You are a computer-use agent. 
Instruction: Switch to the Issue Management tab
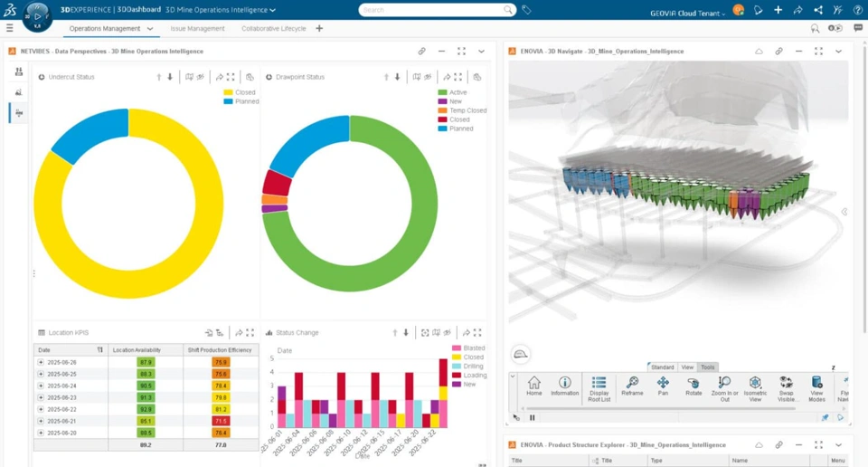point(197,29)
